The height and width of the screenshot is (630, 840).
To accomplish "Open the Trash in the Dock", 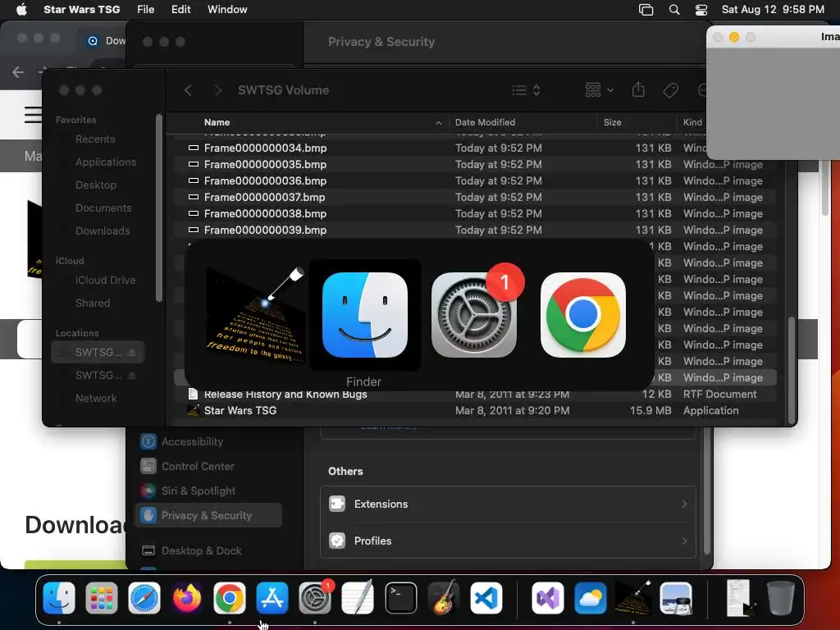I will click(781, 598).
